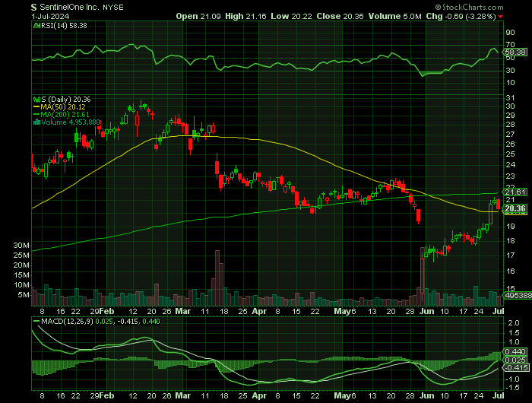Click the 70 level on the RSI axis
The image size is (532, 403).
point(510,44)
